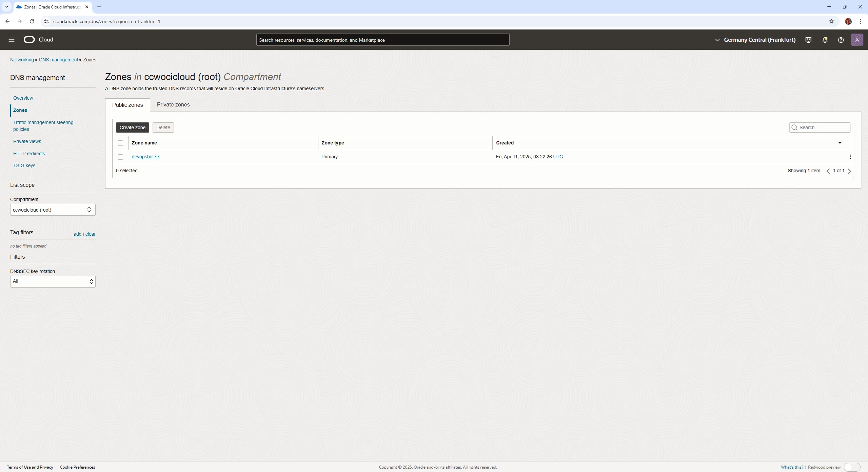
Task: Open Traffic management steering policies
Action: point(43,126)
